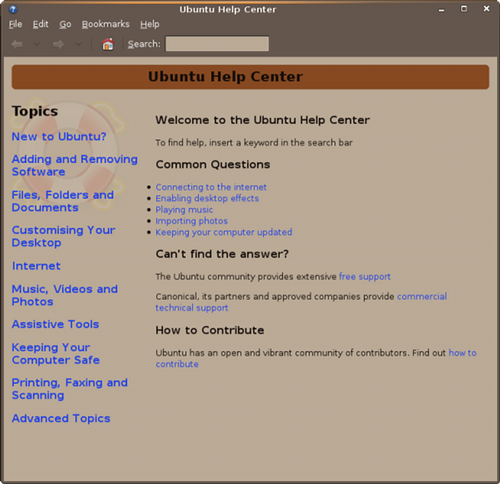Follow the Enabling desktop effects link
Viewport: 500px width, 484px height.
[x=207, y=198]
